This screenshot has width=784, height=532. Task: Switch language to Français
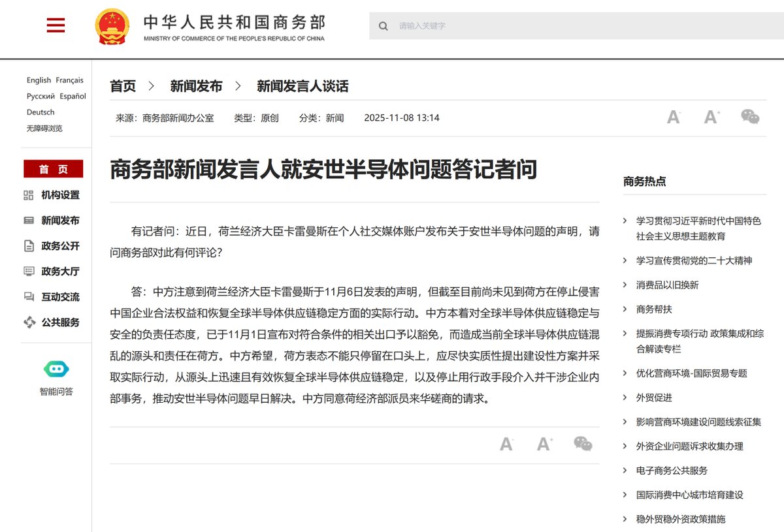(x=70, y=80)
